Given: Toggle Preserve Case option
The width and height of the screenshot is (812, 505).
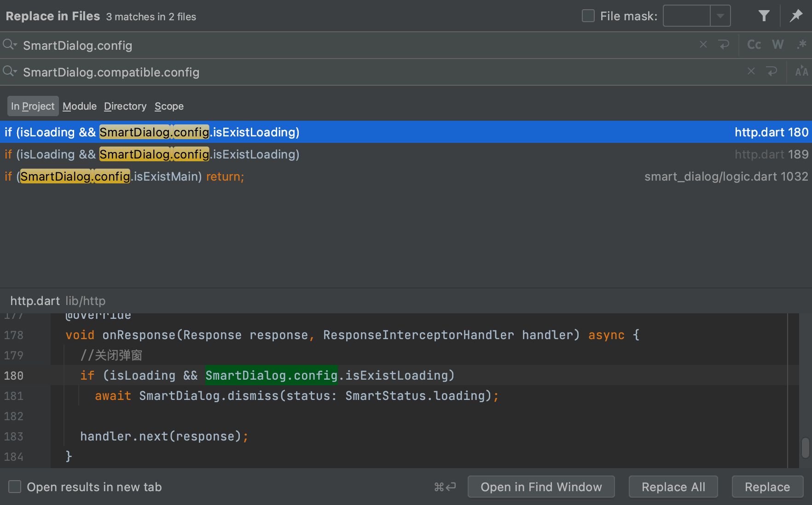Looking at the screenshot, I should point(801,71).
